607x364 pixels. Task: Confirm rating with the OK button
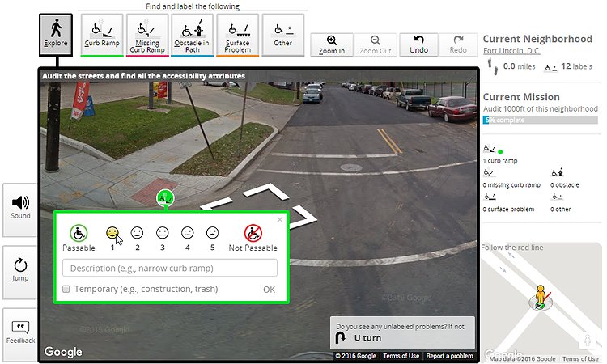coord(269,290)
